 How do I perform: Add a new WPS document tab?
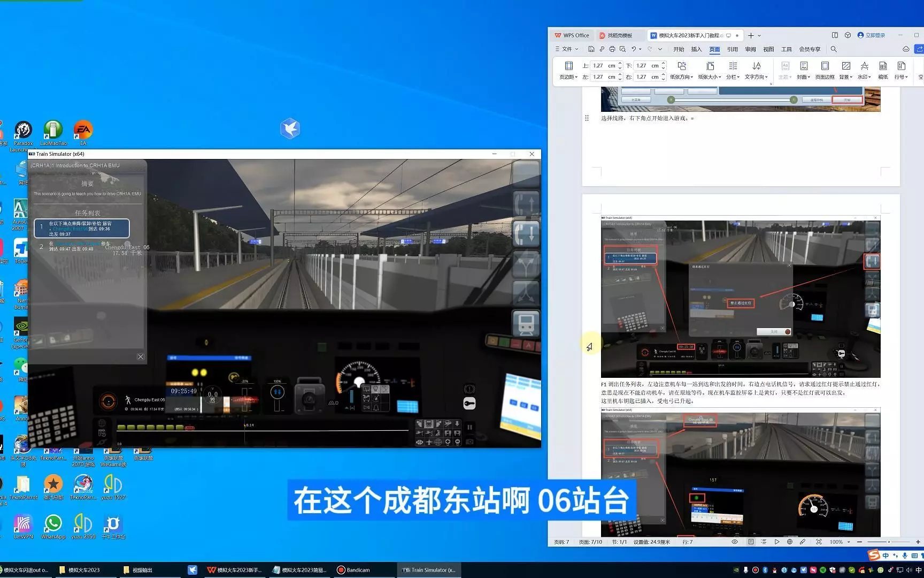751,35
